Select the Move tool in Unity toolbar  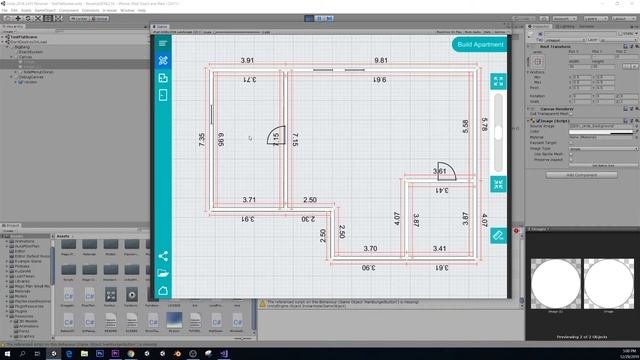click(18, 18)
